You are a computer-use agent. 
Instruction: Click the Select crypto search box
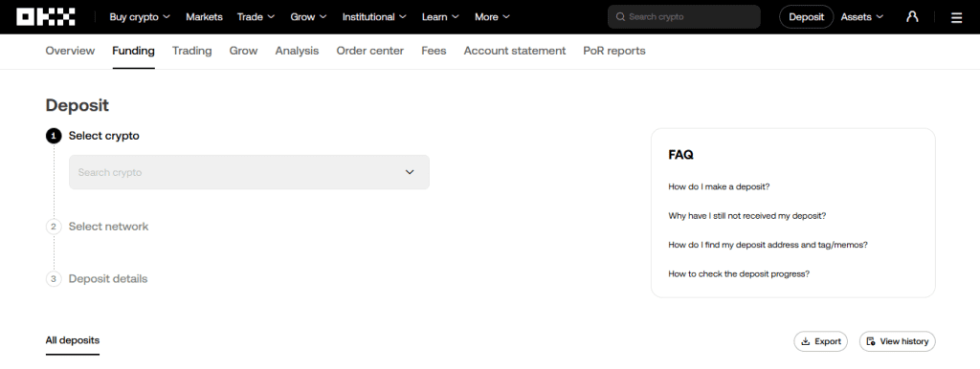click(x=249, y=172)
